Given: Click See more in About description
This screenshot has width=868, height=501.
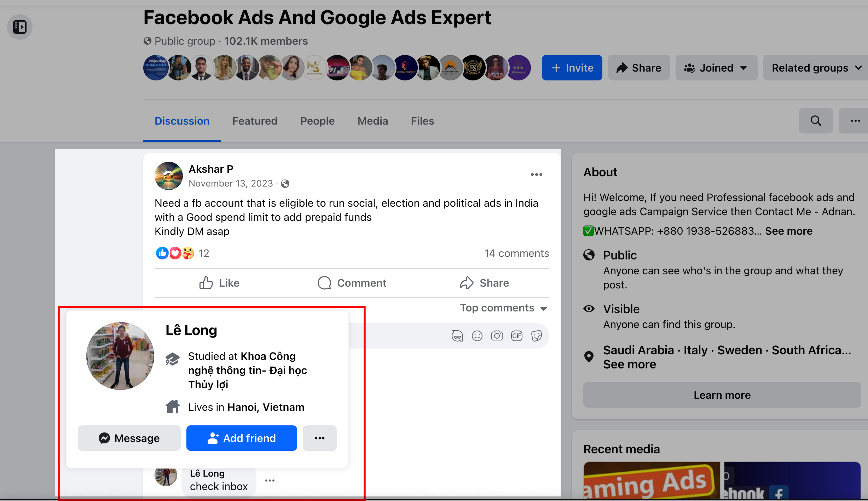Looking at the screenshot, I should pyautogui.click(x=788, y=231).
